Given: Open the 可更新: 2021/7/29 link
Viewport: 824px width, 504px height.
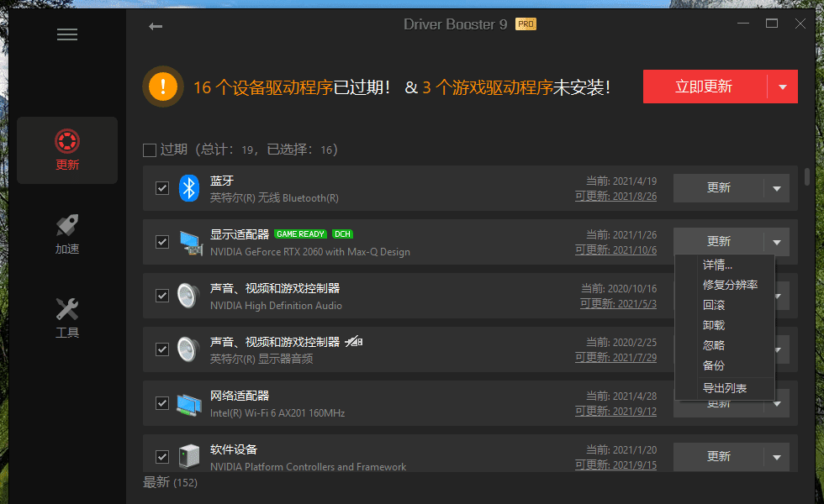Looking at the screenshot, I should 615,358.
